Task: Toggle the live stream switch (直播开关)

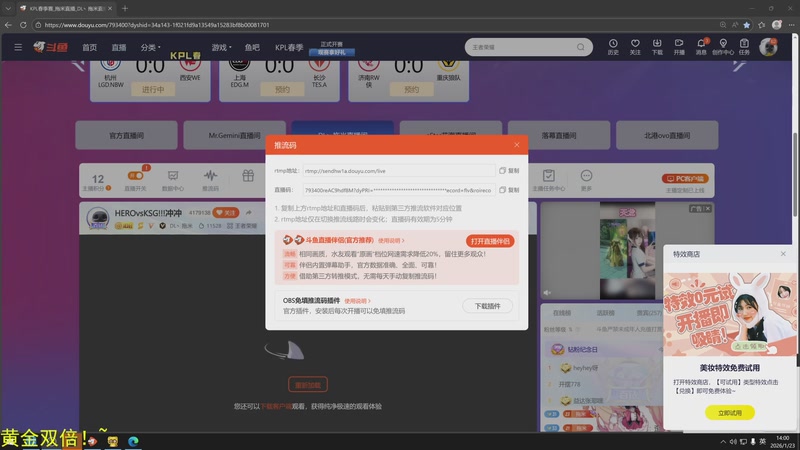Action: (x=135, y=176)
